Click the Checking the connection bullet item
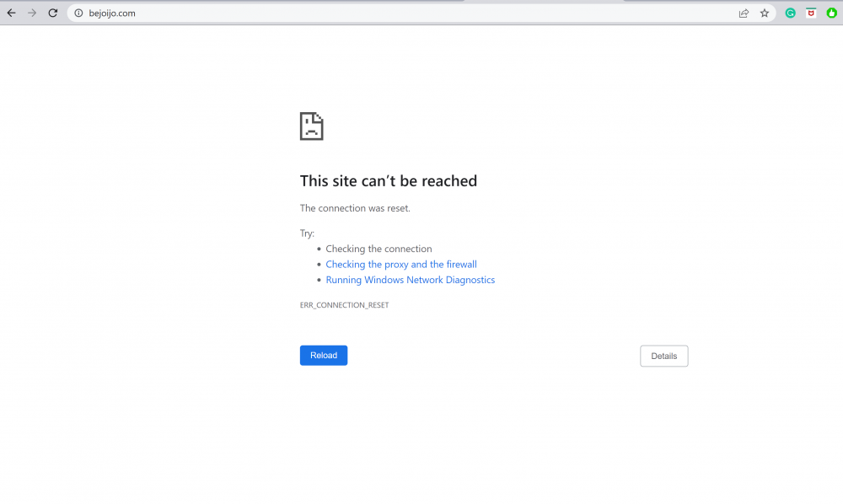The image size is (843, 504). coord(379,249)
